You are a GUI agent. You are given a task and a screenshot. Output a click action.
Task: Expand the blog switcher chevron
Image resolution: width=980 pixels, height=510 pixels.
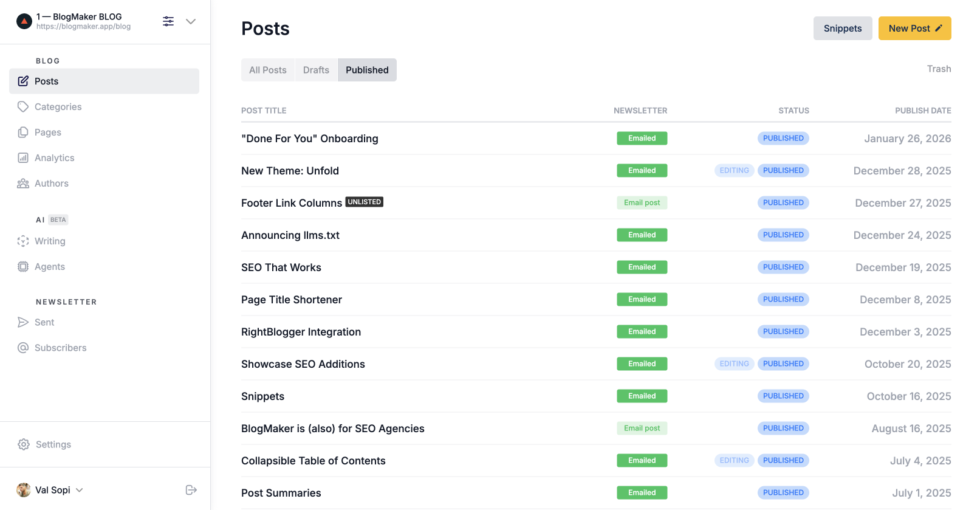click(x=191, y=21)
